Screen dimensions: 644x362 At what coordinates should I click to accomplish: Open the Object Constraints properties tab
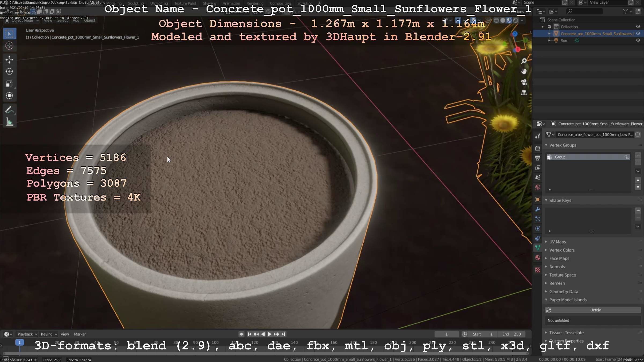click(537, 238)
